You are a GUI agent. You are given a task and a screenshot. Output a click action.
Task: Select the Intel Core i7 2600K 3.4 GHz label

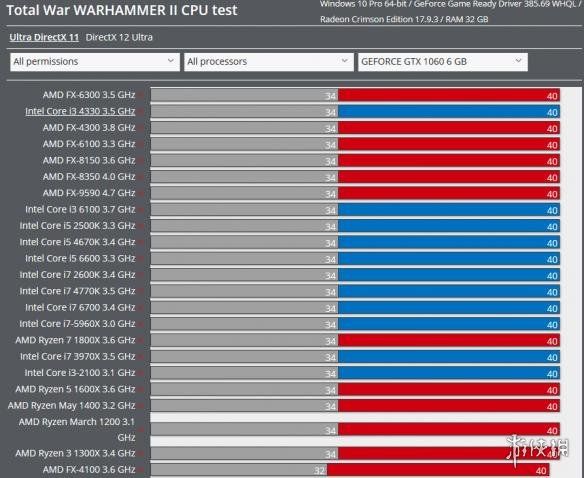coord(77,275)
